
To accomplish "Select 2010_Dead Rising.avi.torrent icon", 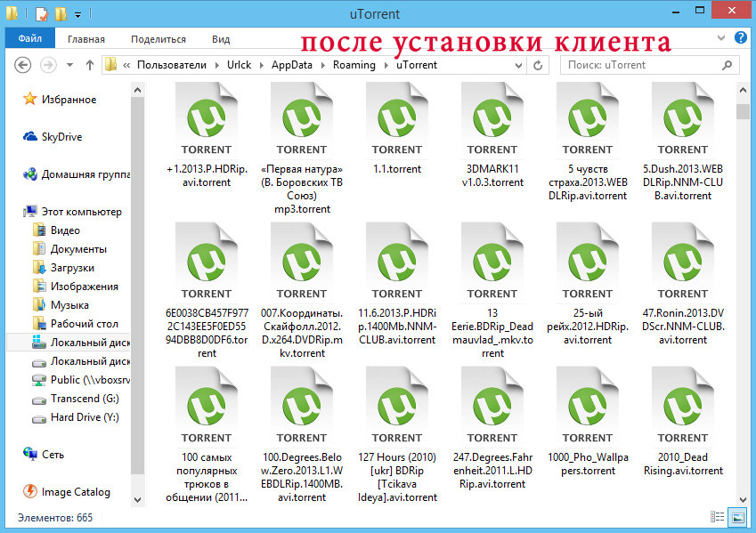I will pyautogui.click(x=683, y=406).
